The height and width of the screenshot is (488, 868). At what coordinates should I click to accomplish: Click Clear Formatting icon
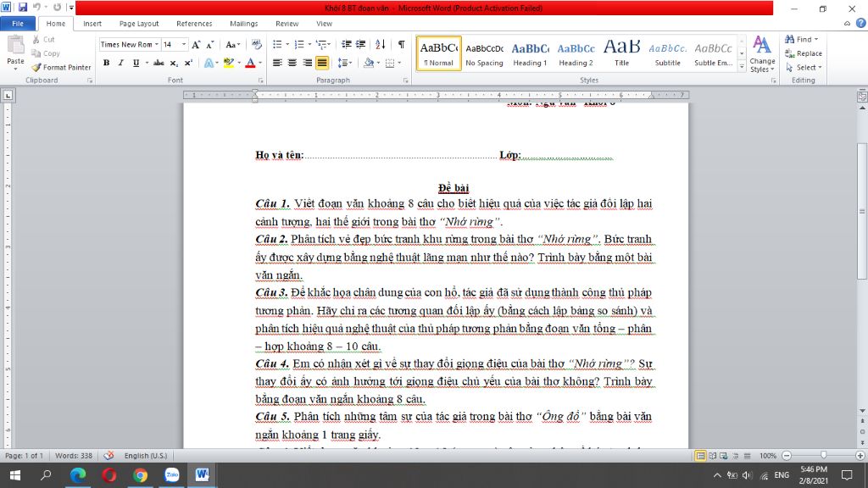coord(256,44)
